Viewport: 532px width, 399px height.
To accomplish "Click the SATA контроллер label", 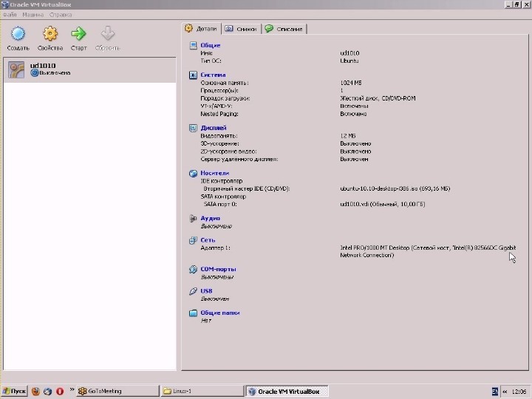I will [223, 197].
